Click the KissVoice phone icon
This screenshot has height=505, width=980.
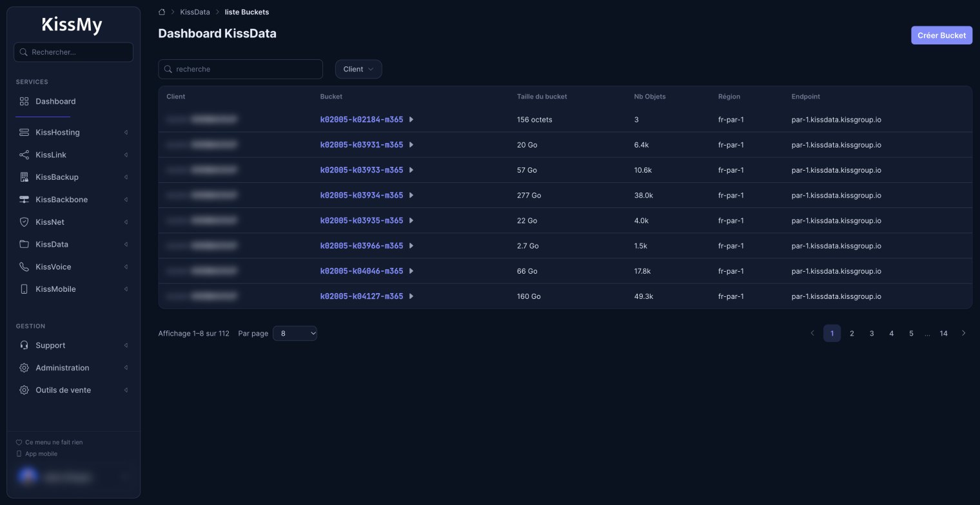[24, 267]
